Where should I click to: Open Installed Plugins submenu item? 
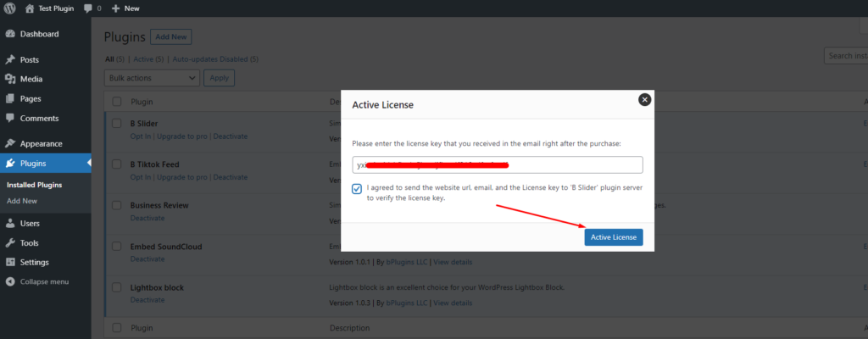click(x=34, y=185)
